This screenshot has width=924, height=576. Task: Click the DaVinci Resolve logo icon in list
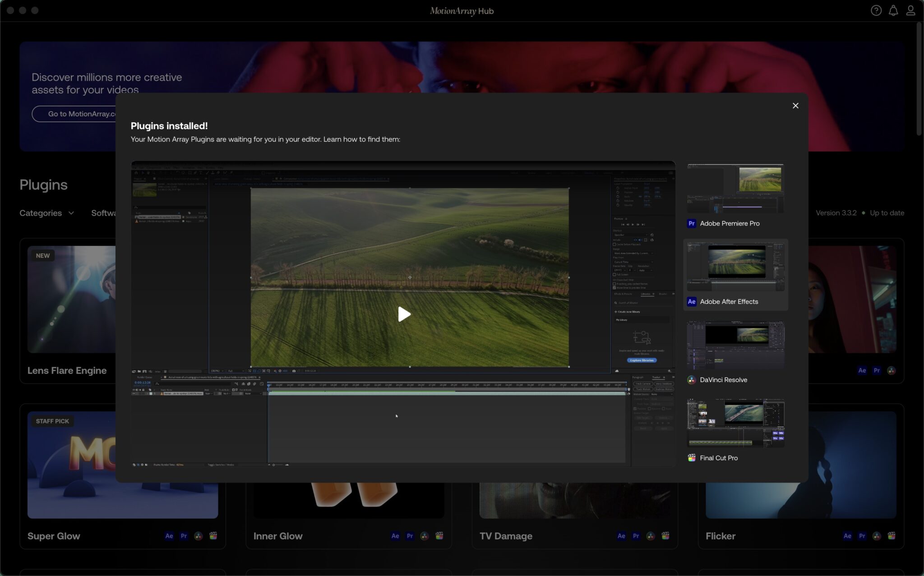(x=691, y=380)
